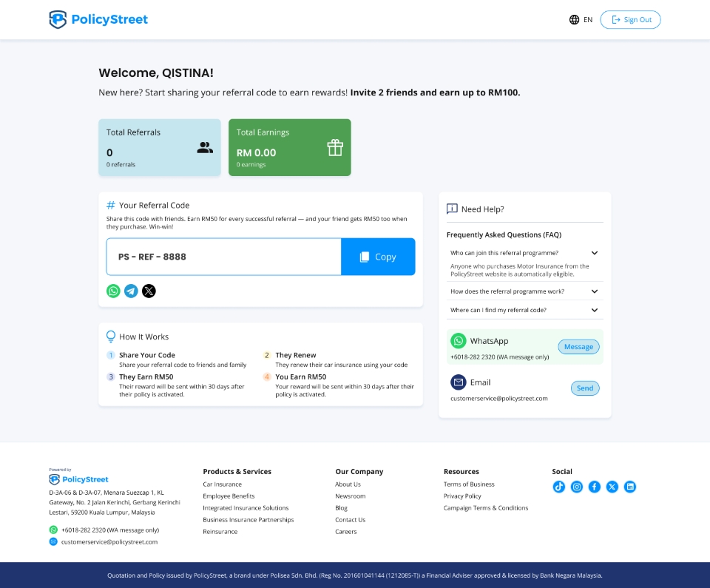Share referral code via X icon
Screen dimensions: 710x588
tap(149, 291)
